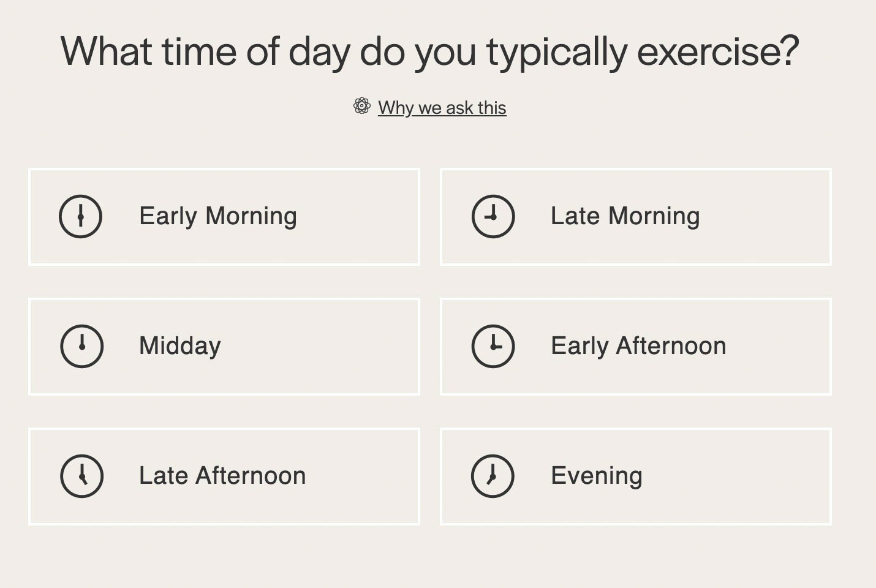Click the clock icon beside Evening
This screenshot has height=588, width=876.
coord(493,476)
